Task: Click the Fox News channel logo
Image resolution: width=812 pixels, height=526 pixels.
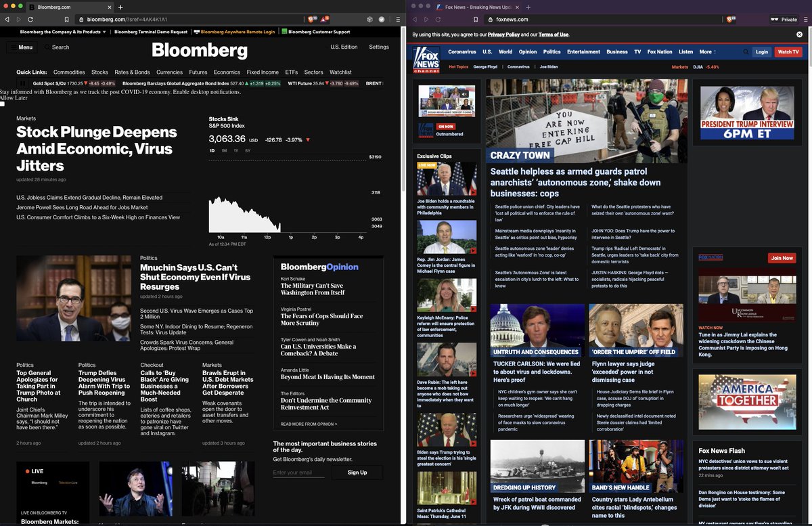Action: click(426, 59)
